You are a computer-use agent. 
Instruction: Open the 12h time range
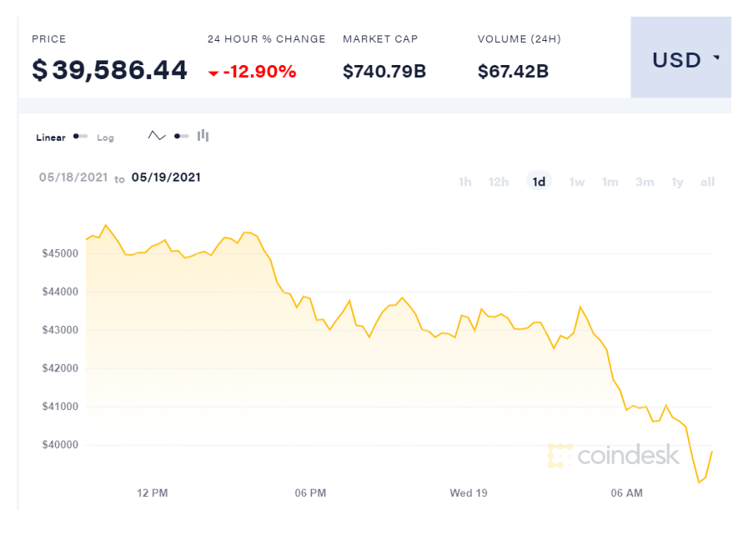(498, 181)
